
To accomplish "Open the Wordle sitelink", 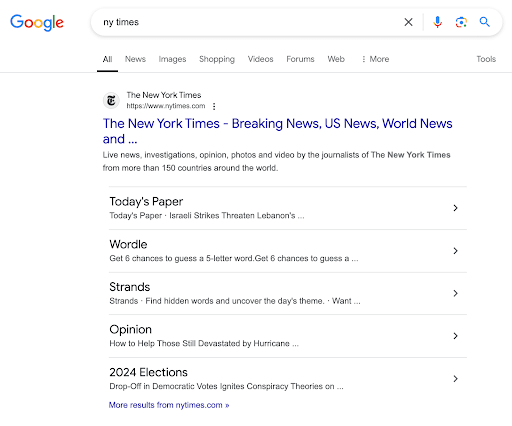I will [128, 244].
